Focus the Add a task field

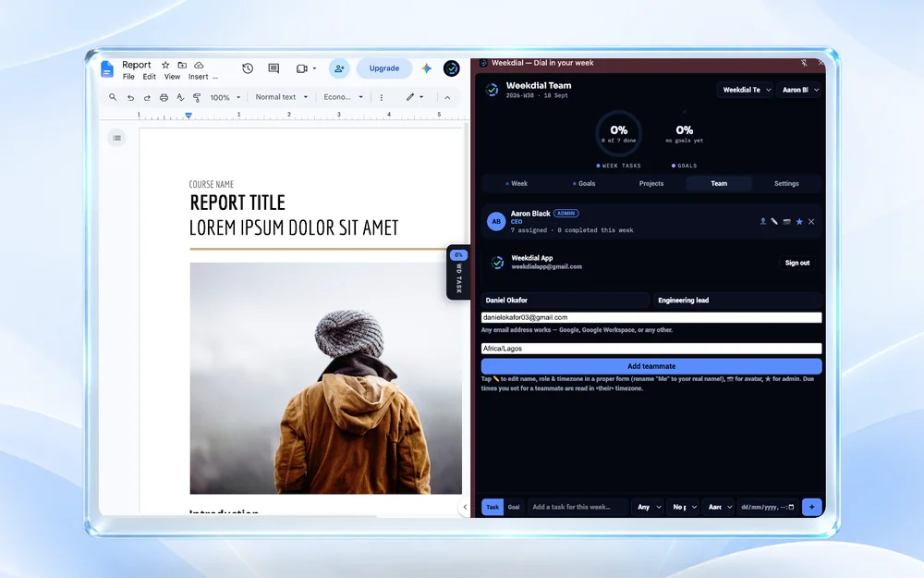point(577,507)
